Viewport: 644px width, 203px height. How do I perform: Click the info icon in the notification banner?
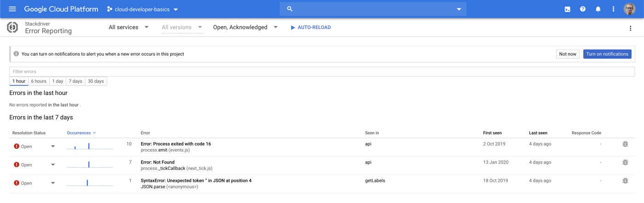pos(17,54)
